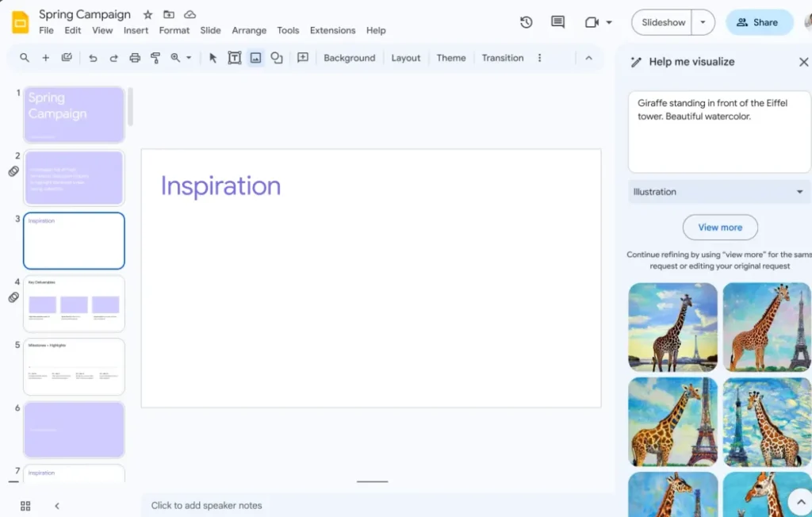Open the Insert menu
The width and height of the screenshot is (812, 517).
click(x=136, y=31)
